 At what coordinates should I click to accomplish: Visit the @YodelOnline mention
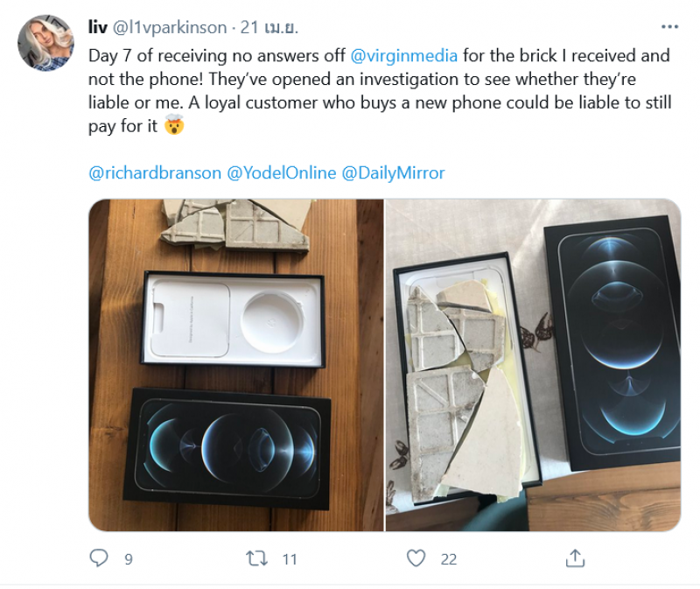pos(281,172)
